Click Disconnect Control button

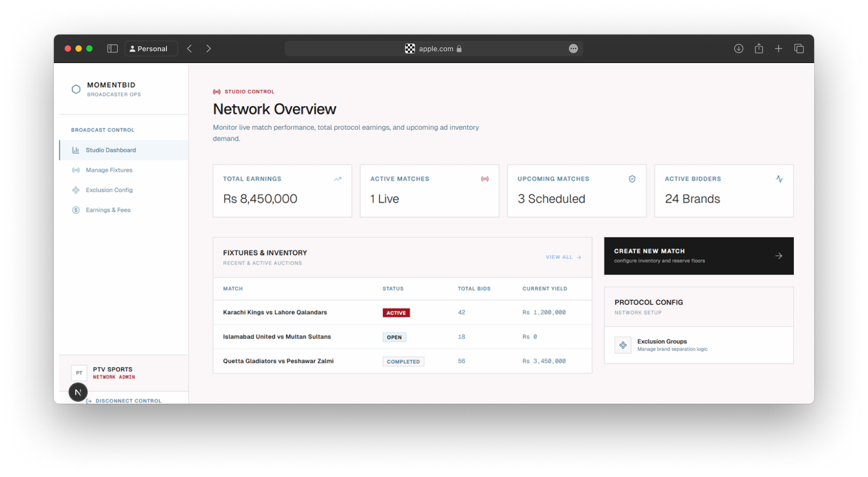click(x=124, y=401)
